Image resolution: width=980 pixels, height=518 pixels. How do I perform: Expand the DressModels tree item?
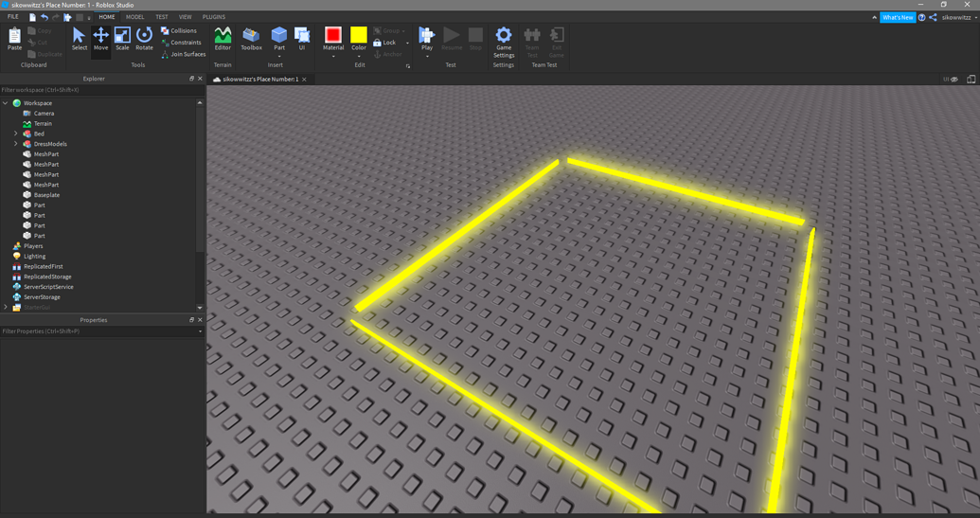tap(16, 144)
